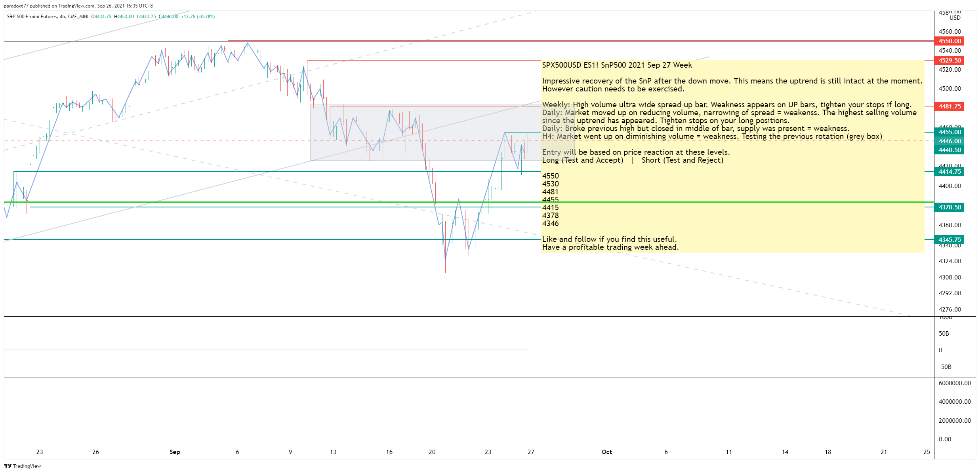Select the 4550.00 red price label

tap(949, 41)
